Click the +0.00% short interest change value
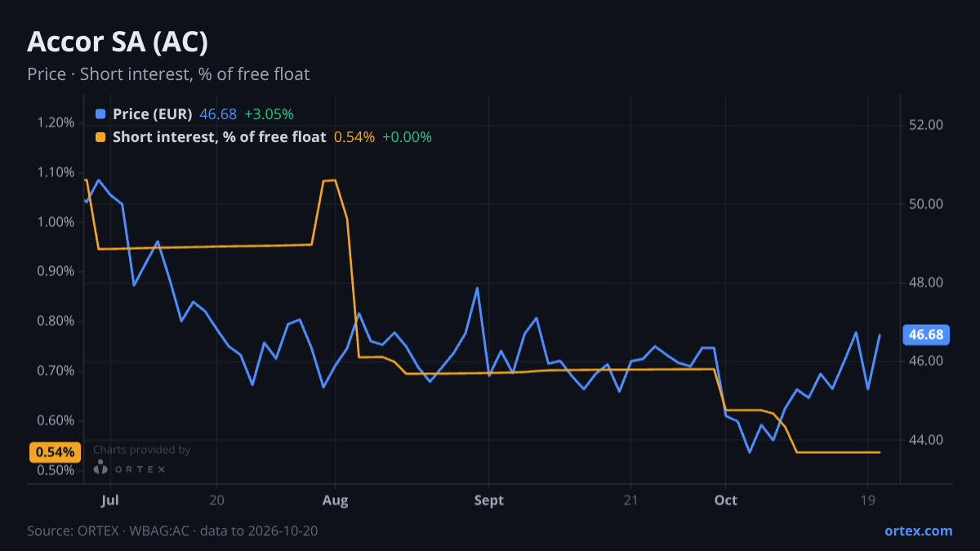The width and height of the screenshot is (980, 551). [407, 137]
